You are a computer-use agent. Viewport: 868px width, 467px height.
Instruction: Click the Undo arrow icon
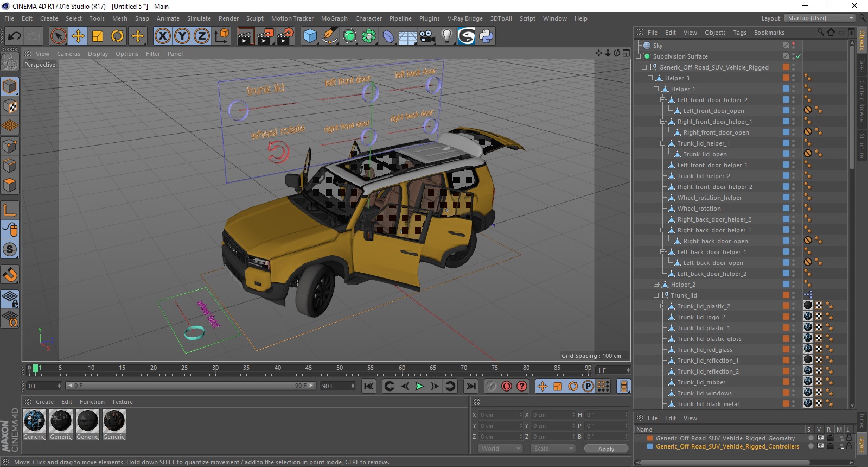point(14,36)
